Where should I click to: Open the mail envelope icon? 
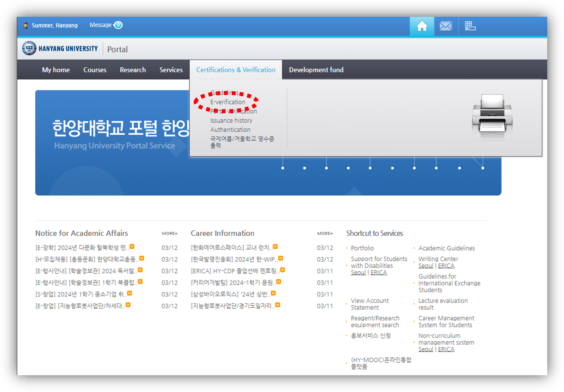tap(446, 26)
